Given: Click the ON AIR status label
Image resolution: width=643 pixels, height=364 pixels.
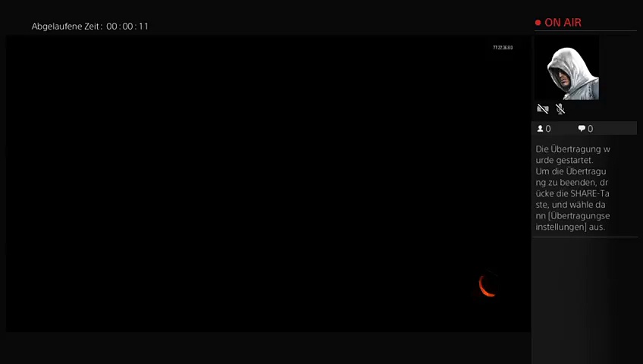Looking at the screenshot, I should (x=563, y=23).
